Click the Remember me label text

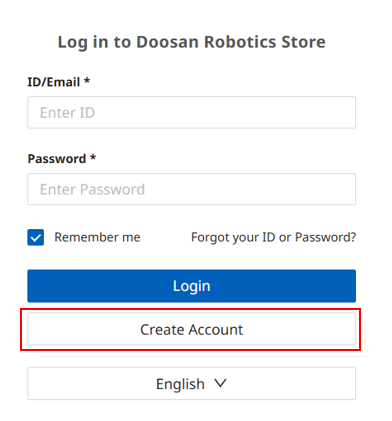(x=97, y=237)
